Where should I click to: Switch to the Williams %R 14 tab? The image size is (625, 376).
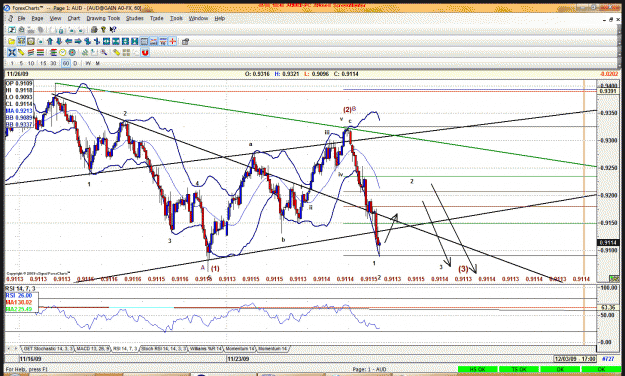click(205, 349)
